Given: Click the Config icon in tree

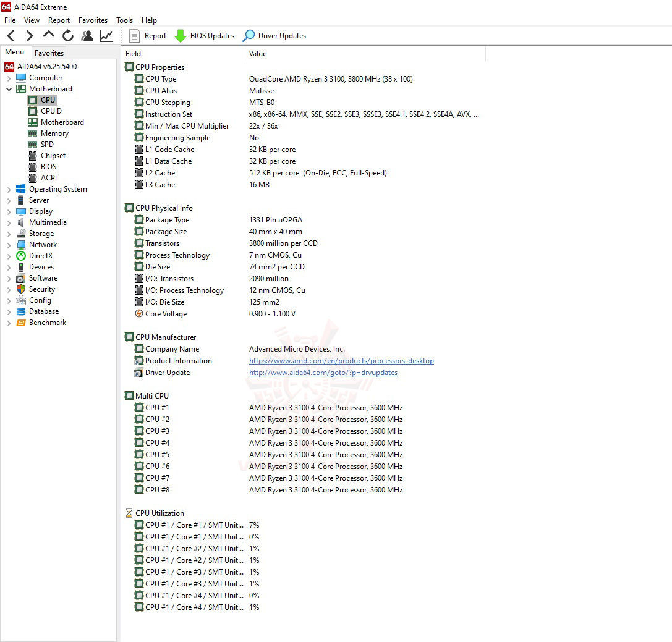Looking at the screenshot, I should [21, 301].
